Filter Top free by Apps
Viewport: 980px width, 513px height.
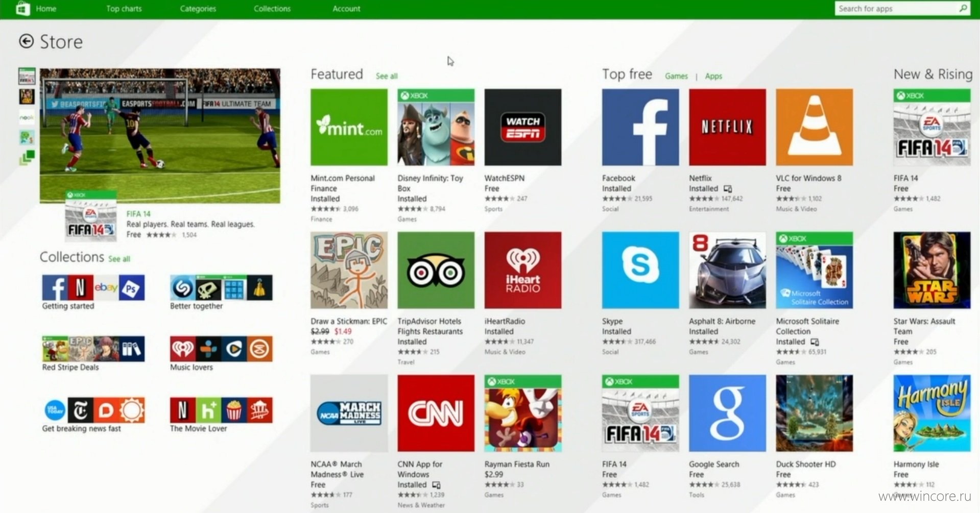tap(713, 76)
